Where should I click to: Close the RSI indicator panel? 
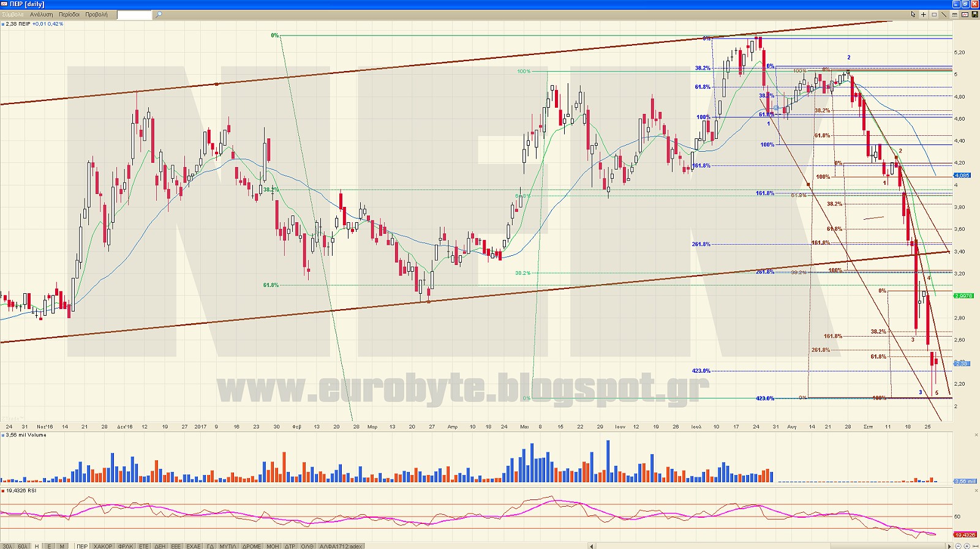pyautogui.click(x=976, y=490)
